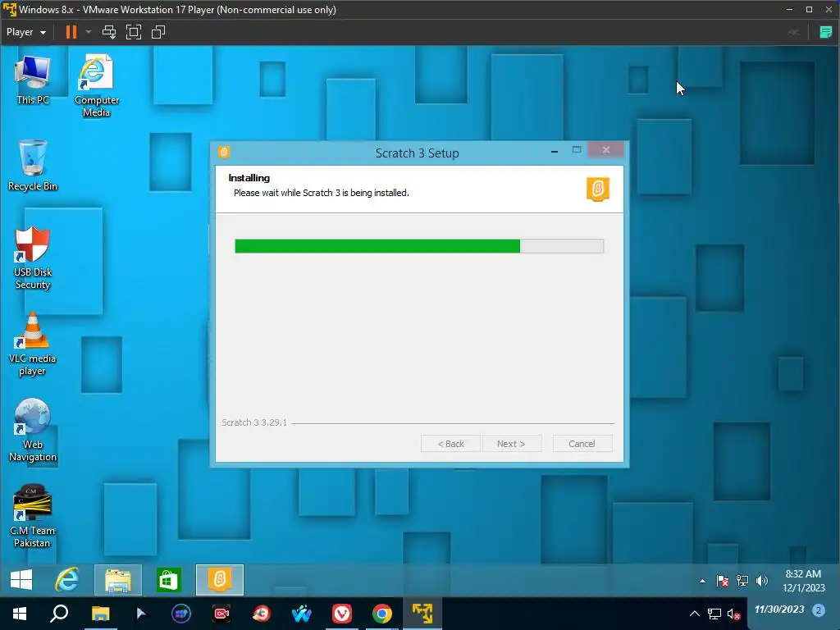This screenshot has height=630, width=840.
Task: Open the Action Center flag in VM tray
Action: [x=722, y=581]
